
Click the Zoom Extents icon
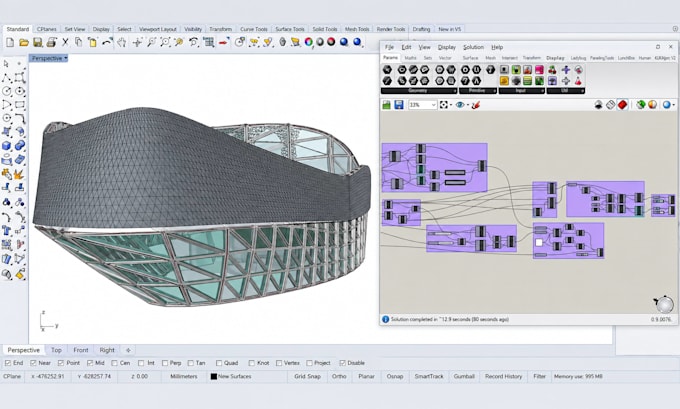(165, 42)
